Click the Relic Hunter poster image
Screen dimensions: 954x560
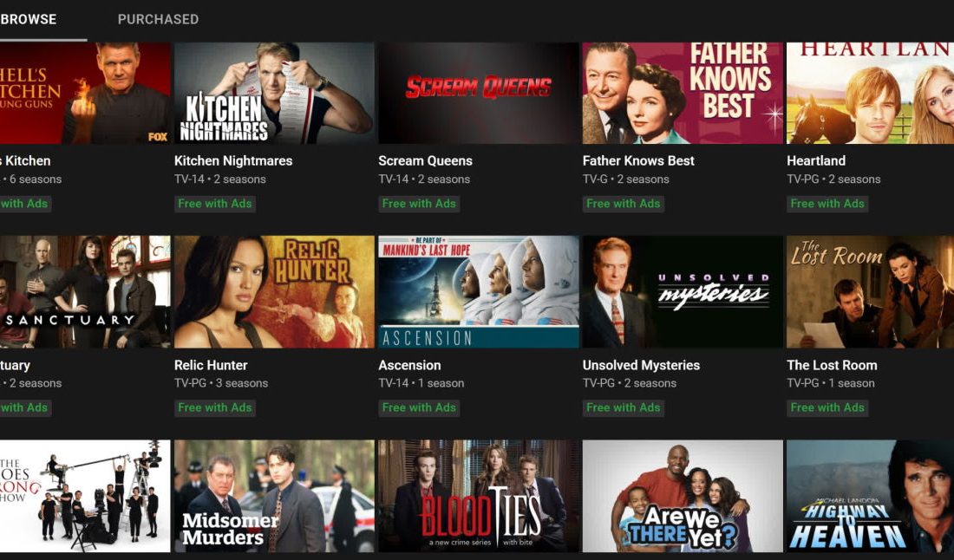pos(274,292)
